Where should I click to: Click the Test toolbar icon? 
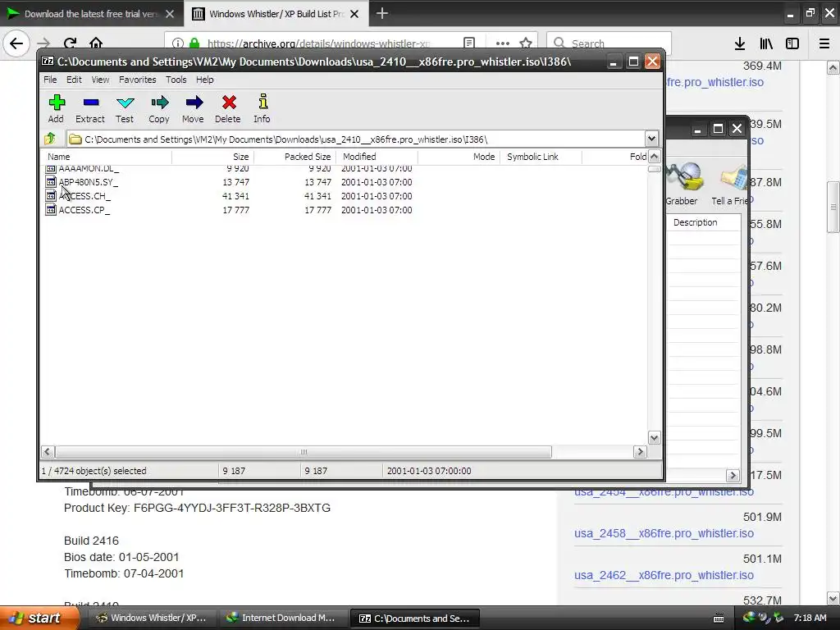pos(125,109)
